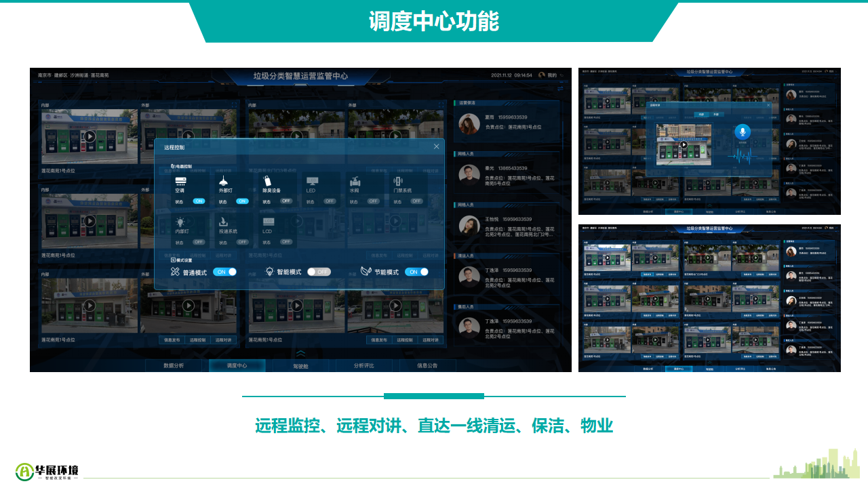The height and width of the screenshot is (488, 868).
Task: Click the bottom-left 信息发布 button
Action: (170, 340)
